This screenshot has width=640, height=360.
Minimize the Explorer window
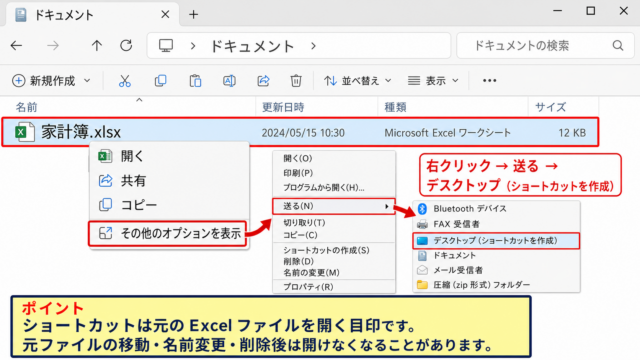558,11
